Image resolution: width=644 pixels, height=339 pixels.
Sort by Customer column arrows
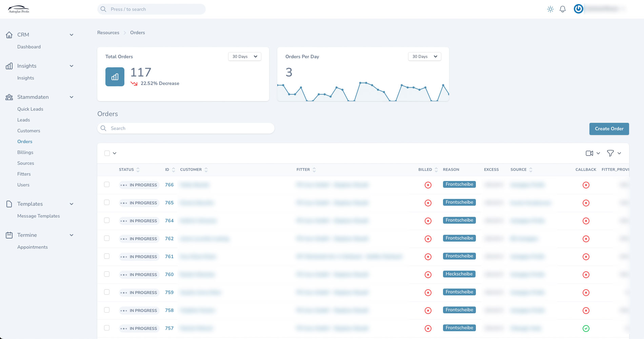tap(206, 170)
